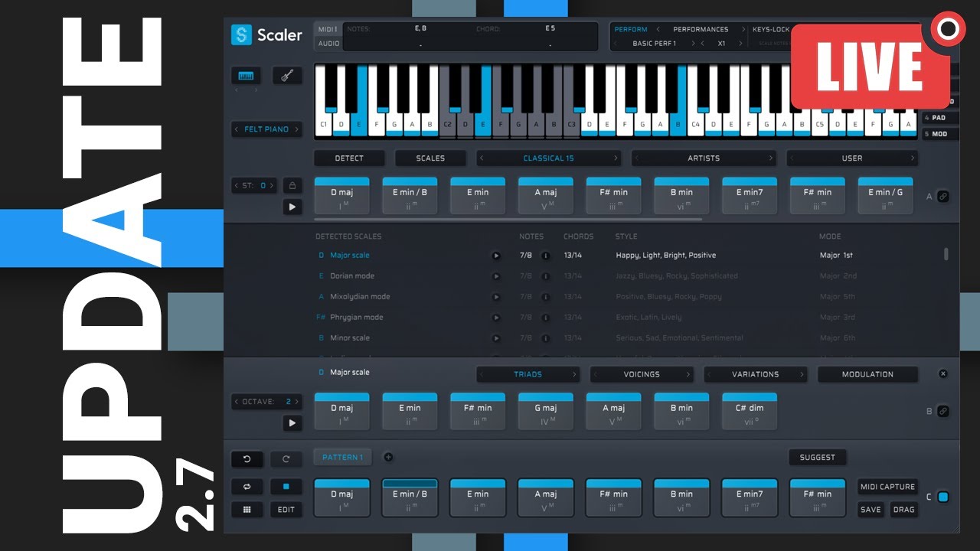The width and height of the screenshot is (980, 551).
Task: Select the Pattern 1 tab
Action: click(x=341, y=458)
